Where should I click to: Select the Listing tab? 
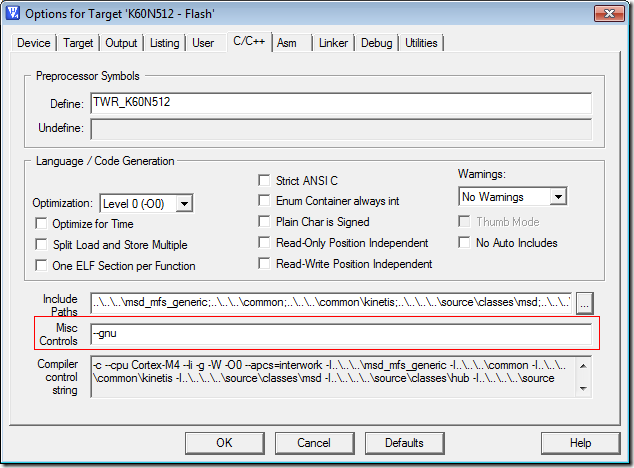tap(164, 43)
